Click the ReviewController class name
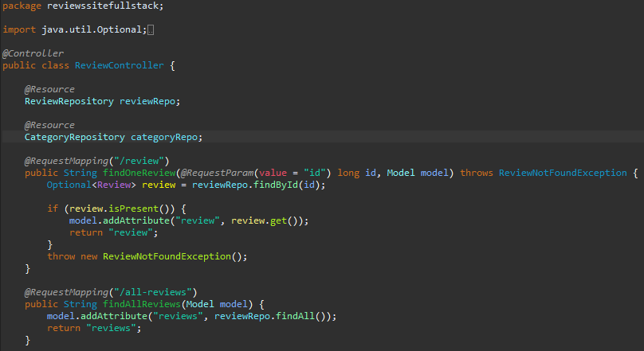 pyautogui.click(x=119, y=65)
